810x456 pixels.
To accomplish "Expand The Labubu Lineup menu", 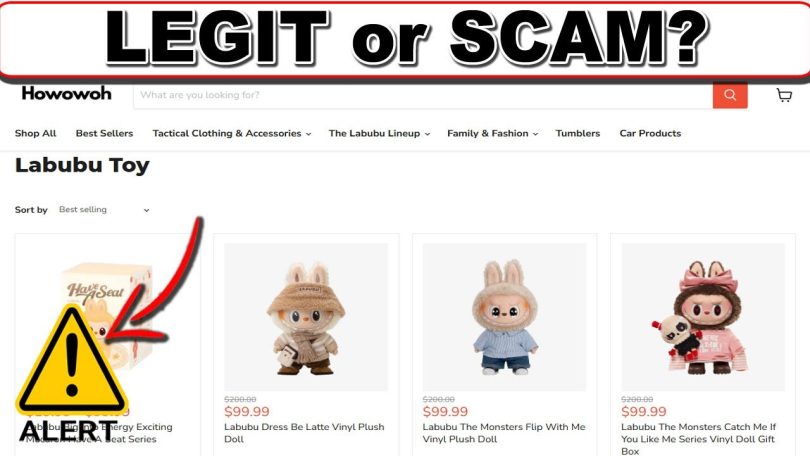I will pos(379,133).
